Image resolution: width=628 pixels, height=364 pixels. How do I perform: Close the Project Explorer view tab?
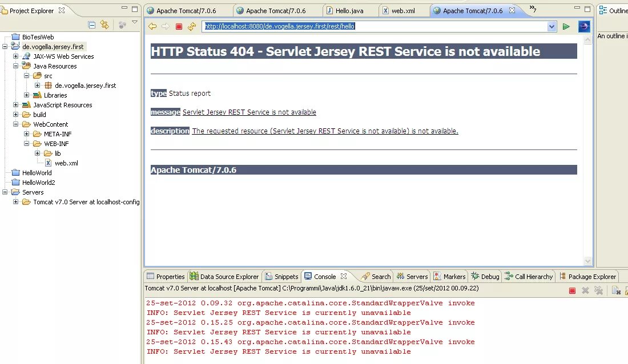(62, 10)
